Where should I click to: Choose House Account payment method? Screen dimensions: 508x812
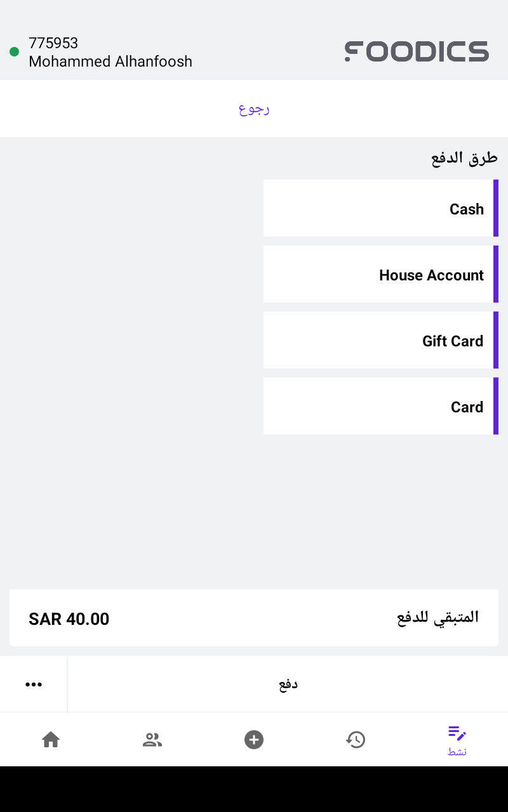tap(380, 275)
